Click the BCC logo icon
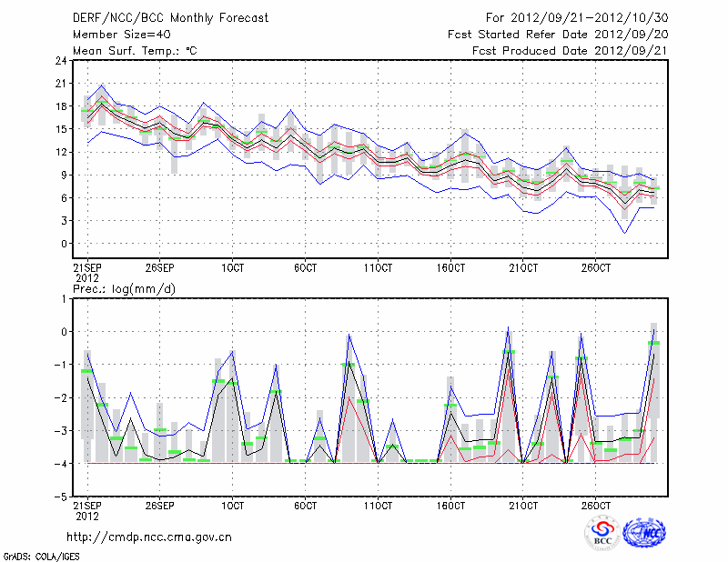Image resolution: width=728 pixels, height=562 pixels. 602,534
